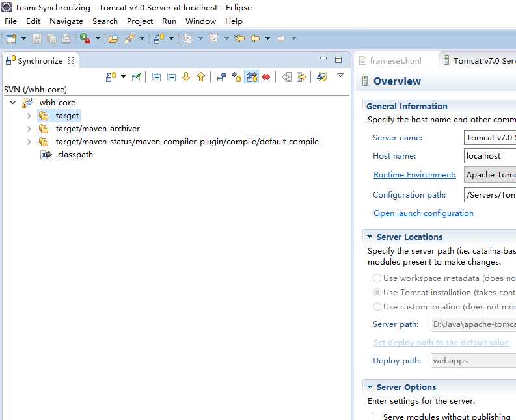Screen dimensions: 516x420
Task: Select Incoming/Outgoing Mode icon
Action: (251, 77)
